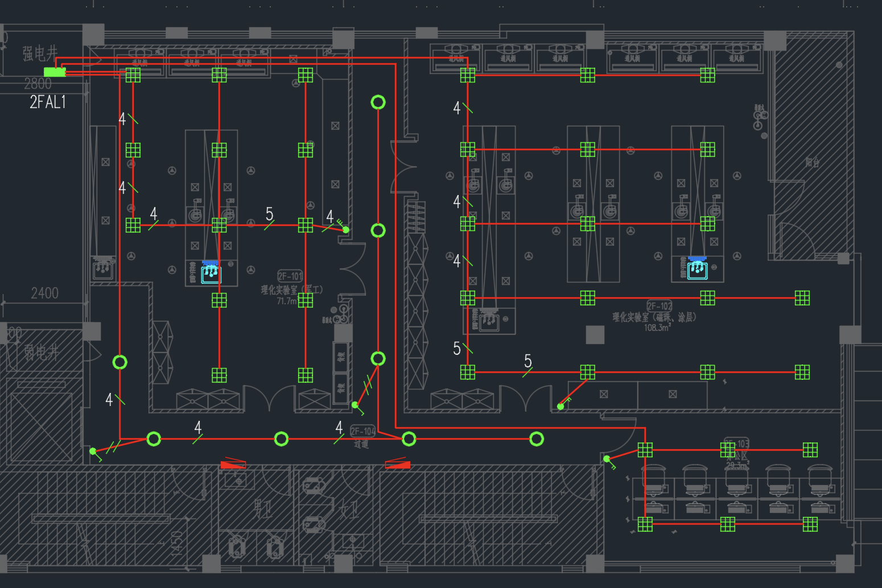Screen dimensions: 882x588
Task: Click the 阳台 balcony label
Action: point(812,163)
